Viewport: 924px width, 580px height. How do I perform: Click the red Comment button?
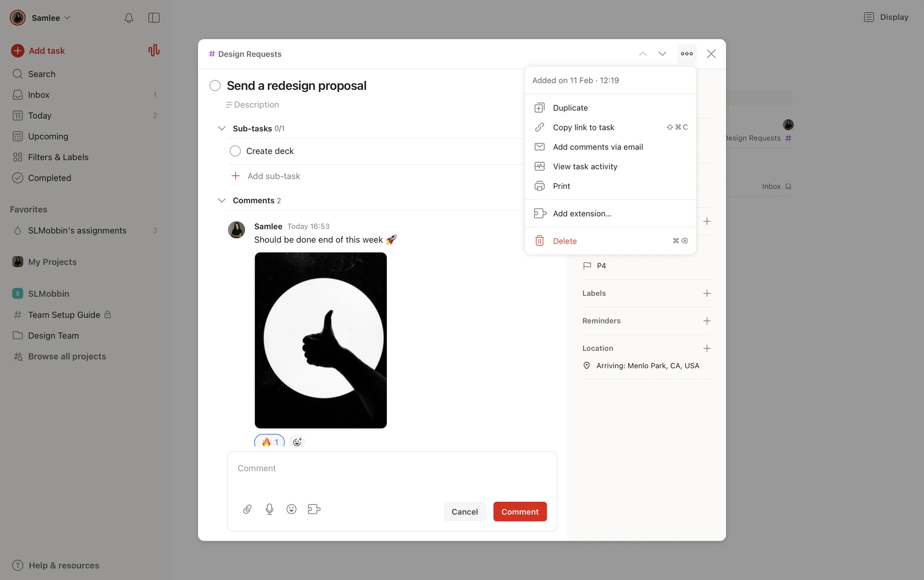520,512
